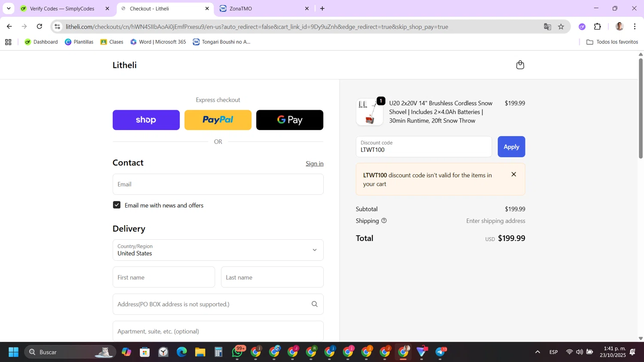Open the shopping bag cart icon
Viewport: 644px width, 362px height.
click(x=520, y=65)
